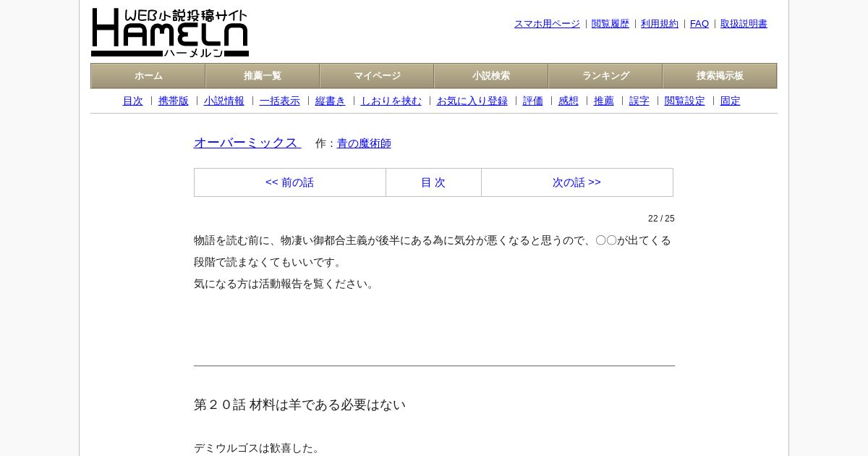
Task: Go to ホーム in main navigation
Action: pyautogui.click(x=148, y=76)
